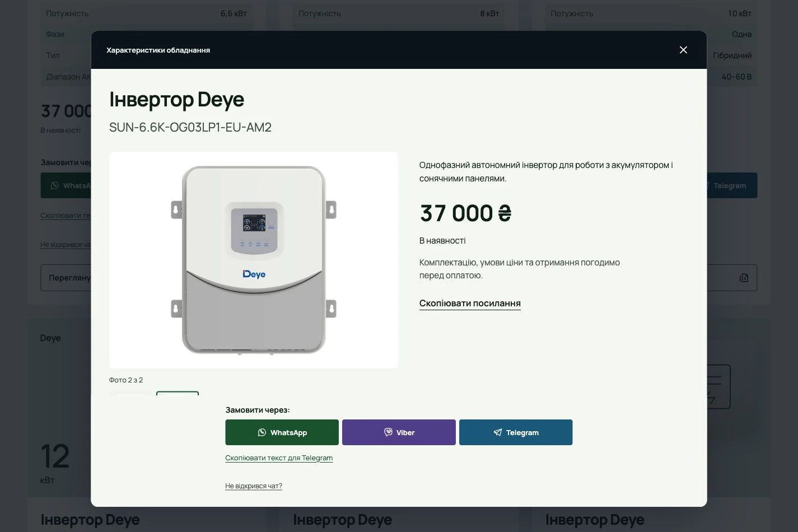The width and height of the screenshot is (798, 532).
Task: Copy text via Скопіювати текст для Telegram
Action: (279, 458)
